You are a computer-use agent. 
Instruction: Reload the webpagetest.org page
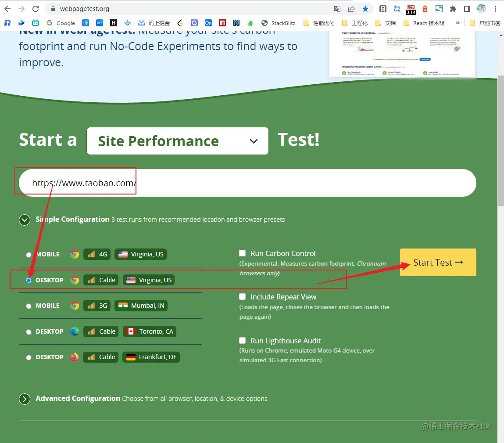(x=36, y=9)
